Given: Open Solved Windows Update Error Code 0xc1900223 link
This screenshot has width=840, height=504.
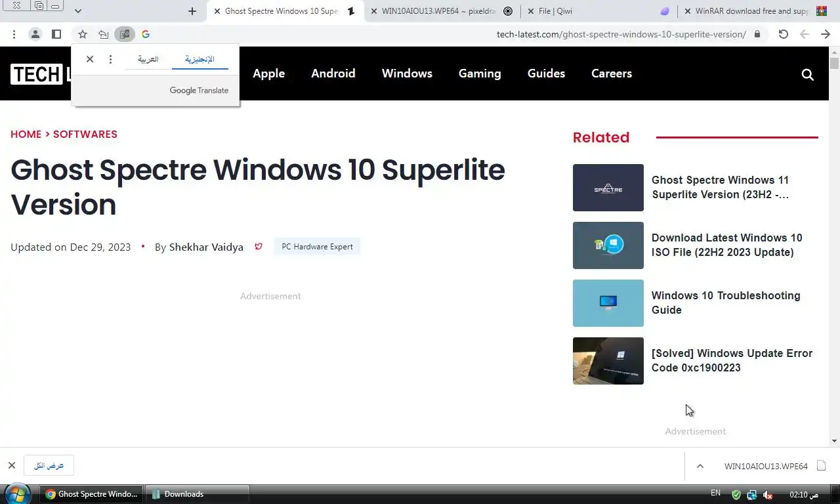Looking at the screenshot, I should (x=732, y=360).
